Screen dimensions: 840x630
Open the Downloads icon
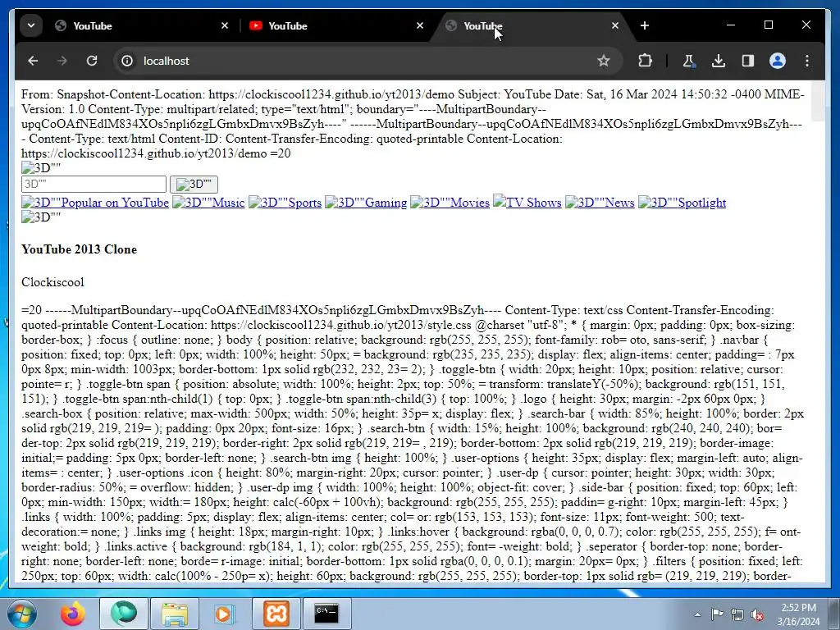719,61
